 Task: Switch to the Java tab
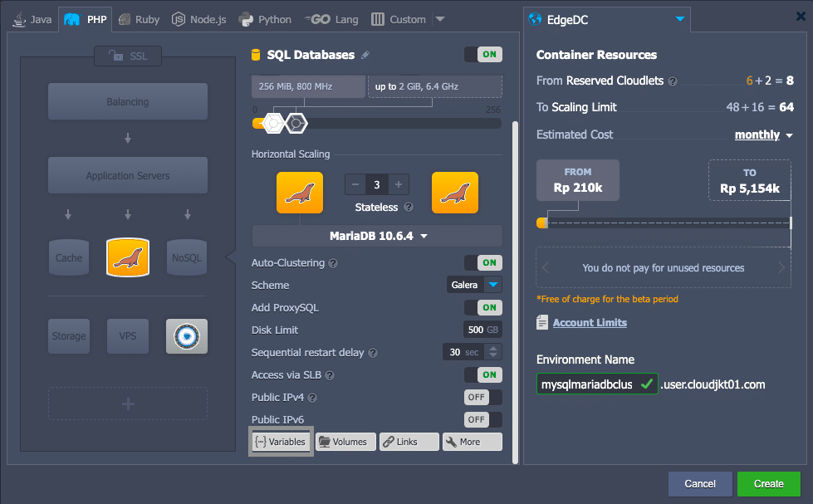pos(33,19)
